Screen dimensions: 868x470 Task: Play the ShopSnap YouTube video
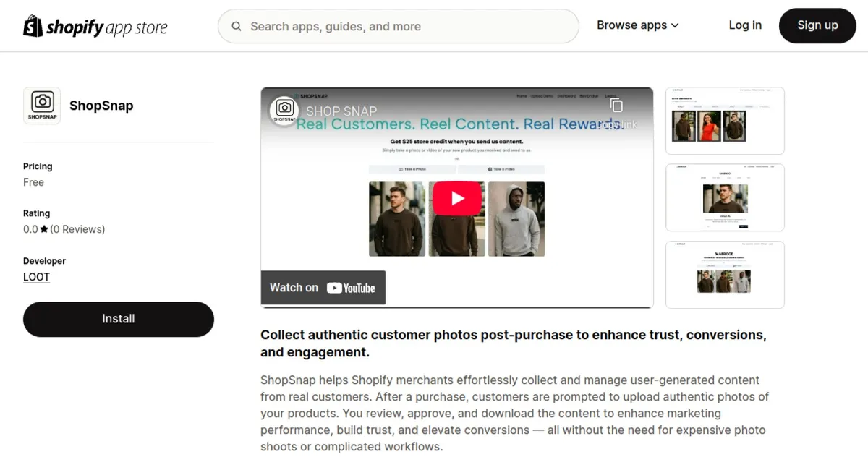click(x=457, y=198)
